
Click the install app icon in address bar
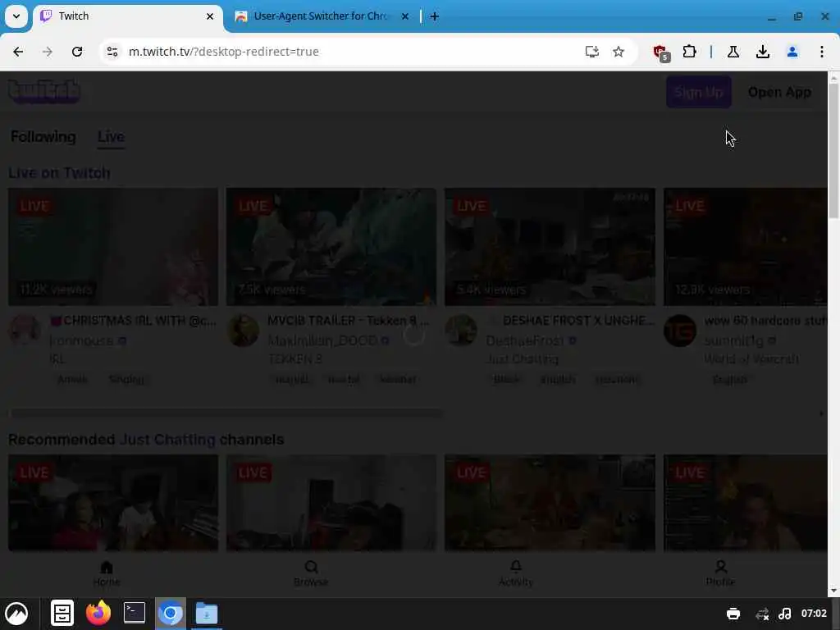click(x=592, y=52)
